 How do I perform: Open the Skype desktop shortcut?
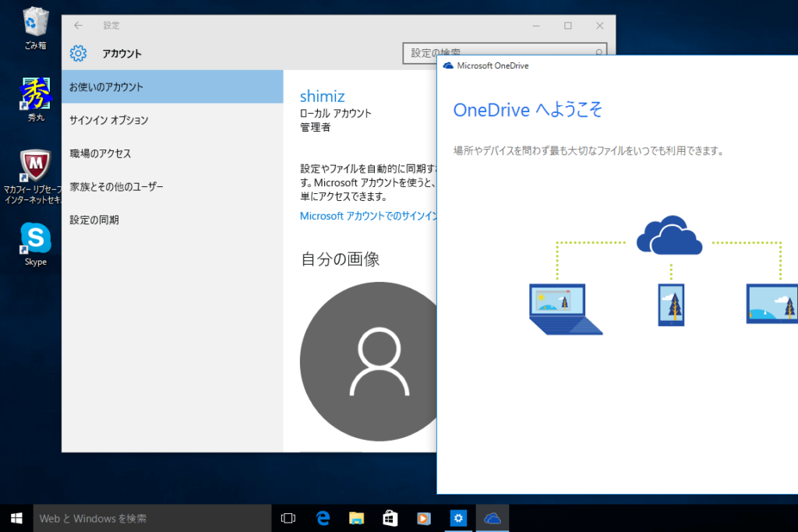[36, 244]
